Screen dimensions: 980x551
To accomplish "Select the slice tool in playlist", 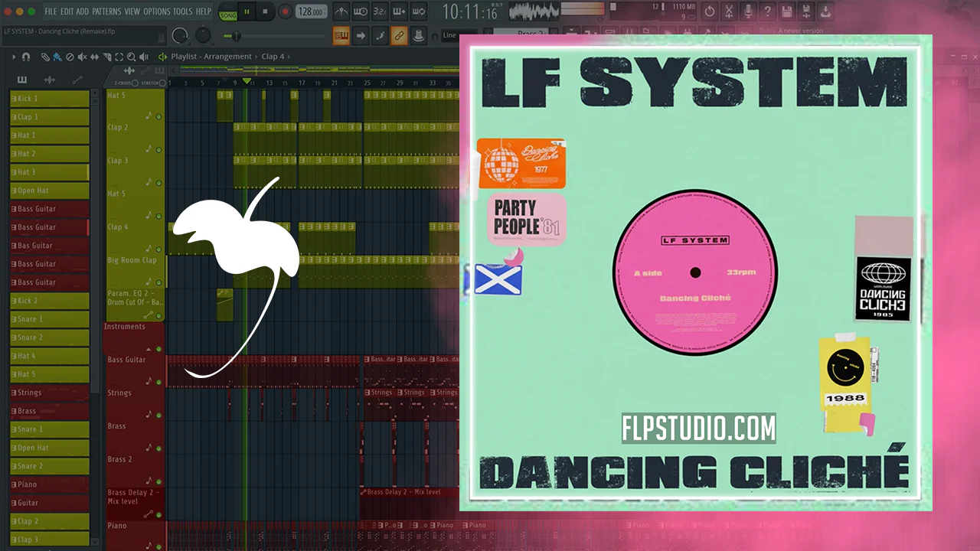I will (x=106, y=57).
